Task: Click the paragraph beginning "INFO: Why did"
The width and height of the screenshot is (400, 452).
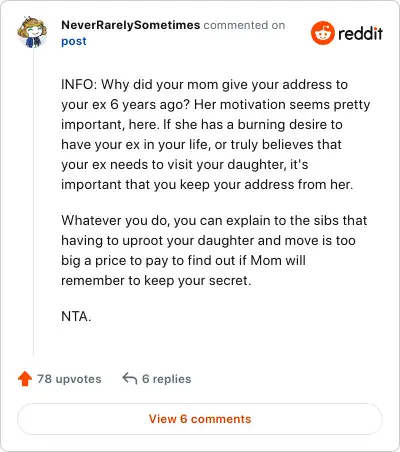Action: (216, 134)
